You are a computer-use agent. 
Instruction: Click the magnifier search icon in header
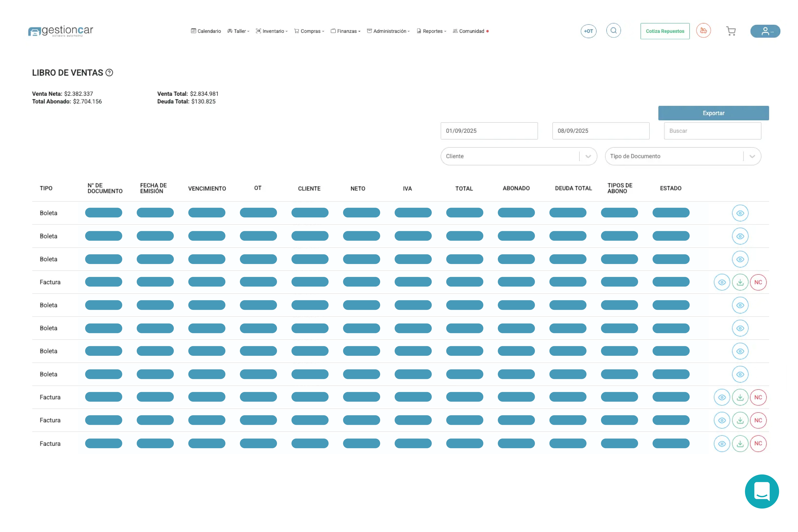click(x=614, y=31)
